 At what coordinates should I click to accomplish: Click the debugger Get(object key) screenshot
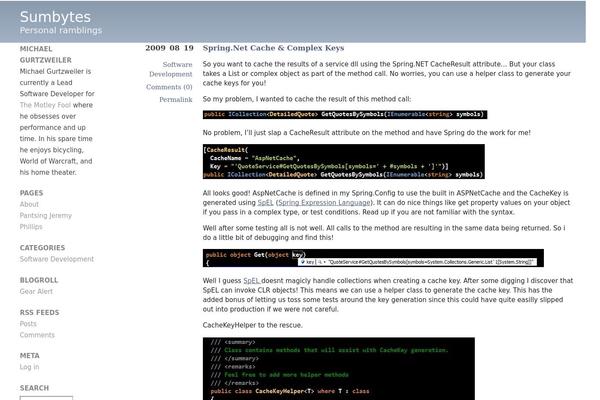373,258
